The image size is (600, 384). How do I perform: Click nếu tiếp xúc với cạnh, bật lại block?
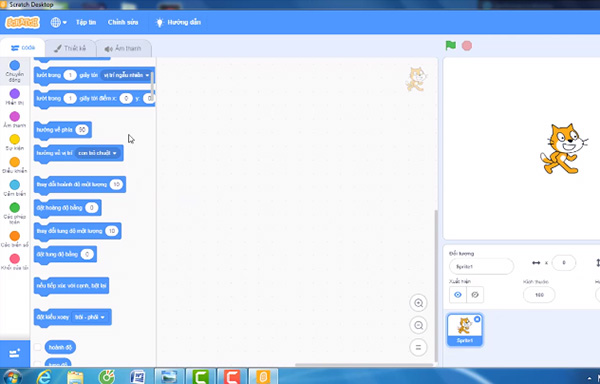(x=72, y=286)
